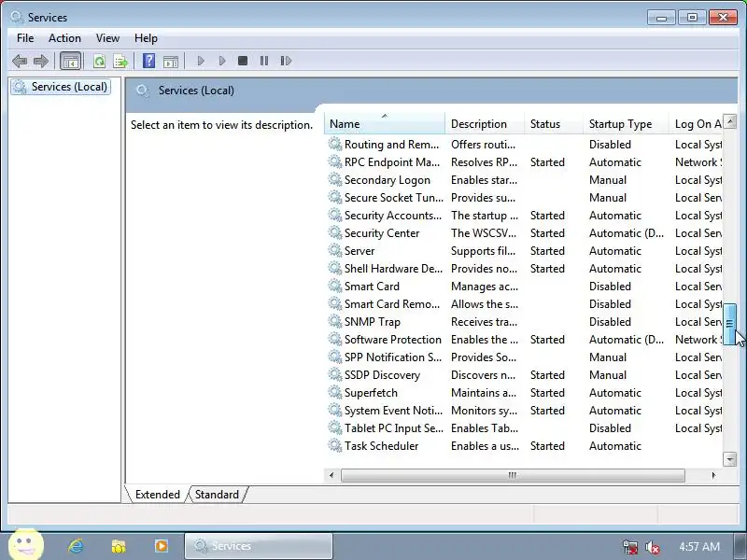
Task: Toggle Show/Hide Console Tree icon
Action: tap(71, 61)
